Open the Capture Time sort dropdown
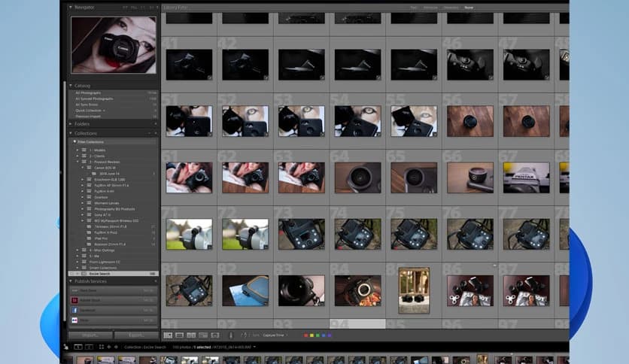This screenshot has height=364, width=629. pos(275,335)
